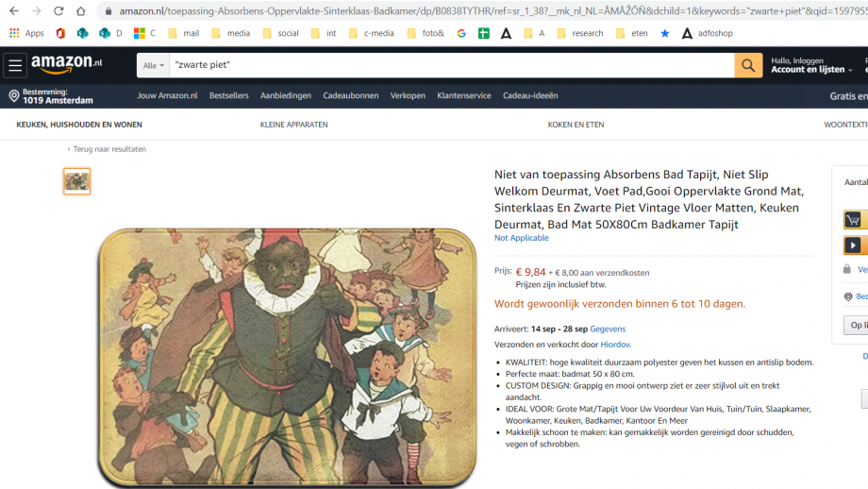This screenshot has height=489, width=868.
Task: Open seller Hiordov link
Action: (x=615, y=345)
